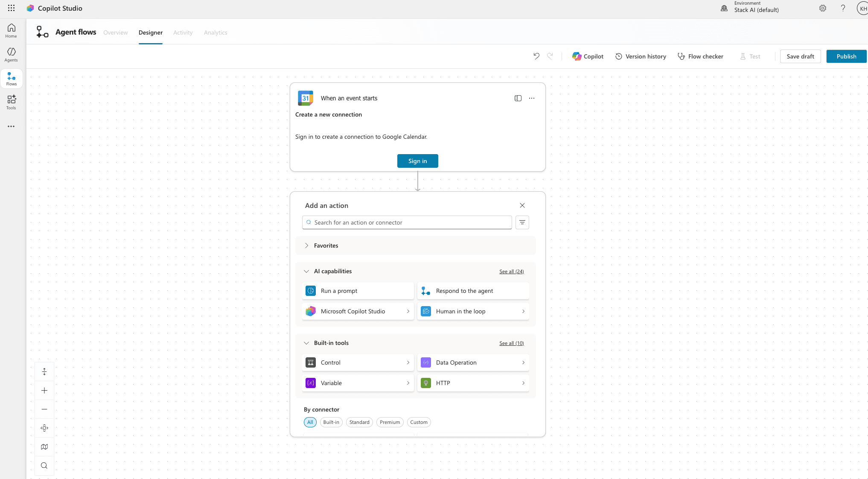Open the action filter icon
This screenshot has height=479, width=868.
click(522, 222)
